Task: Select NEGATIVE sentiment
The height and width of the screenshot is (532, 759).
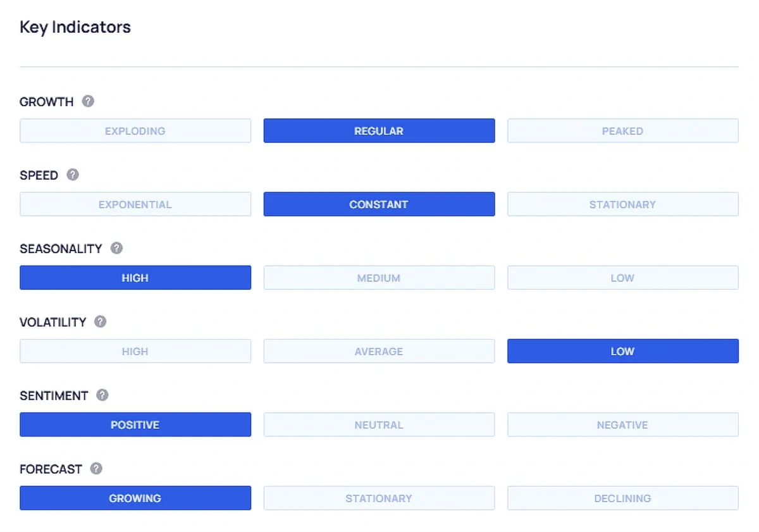Action: [622, 424]
